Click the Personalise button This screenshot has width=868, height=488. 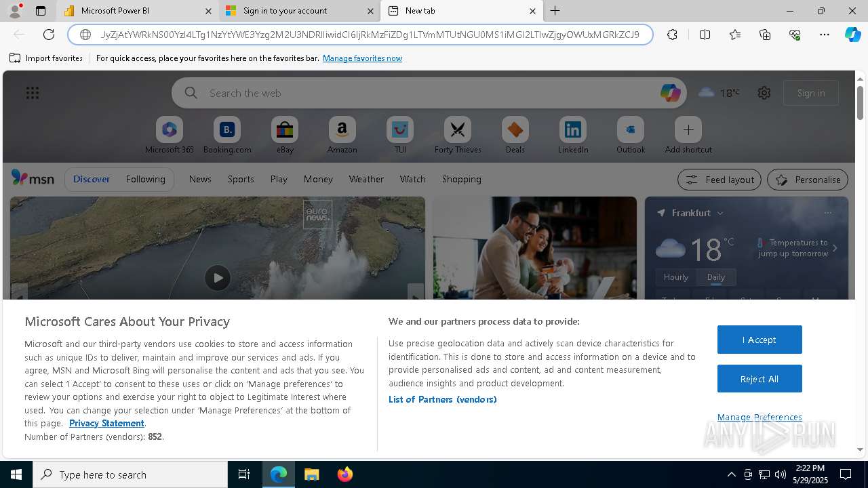coord(807,180)
